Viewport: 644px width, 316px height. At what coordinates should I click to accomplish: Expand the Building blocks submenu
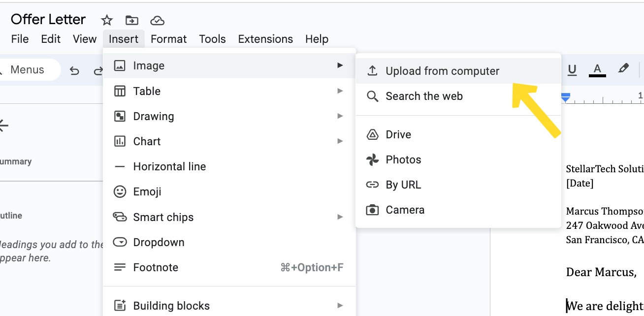point(171,305)
